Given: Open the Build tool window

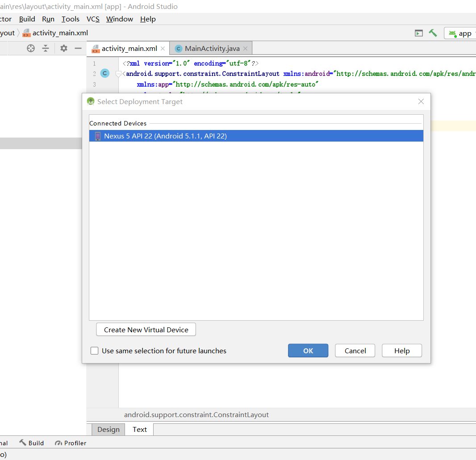Looking at the screenshot, I should [x=32, y=443].
